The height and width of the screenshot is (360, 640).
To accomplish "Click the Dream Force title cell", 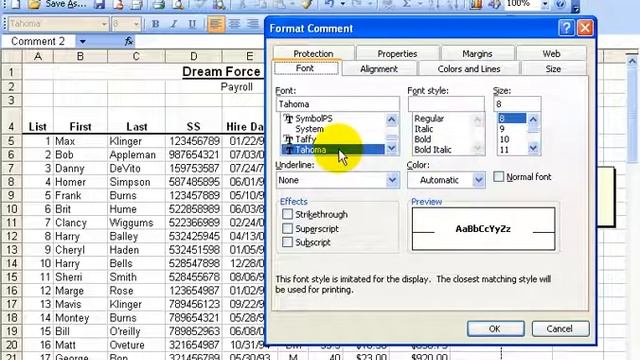I will 221,72.
